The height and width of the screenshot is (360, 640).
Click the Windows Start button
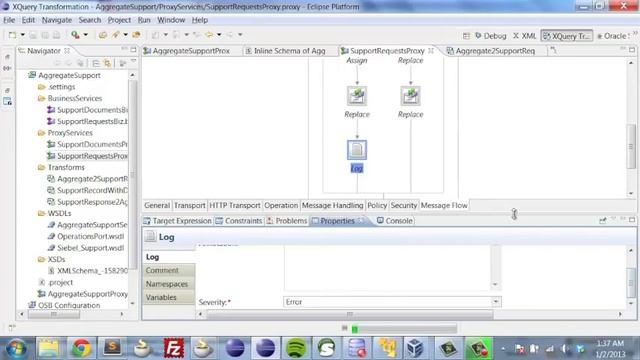pos(16,349)
